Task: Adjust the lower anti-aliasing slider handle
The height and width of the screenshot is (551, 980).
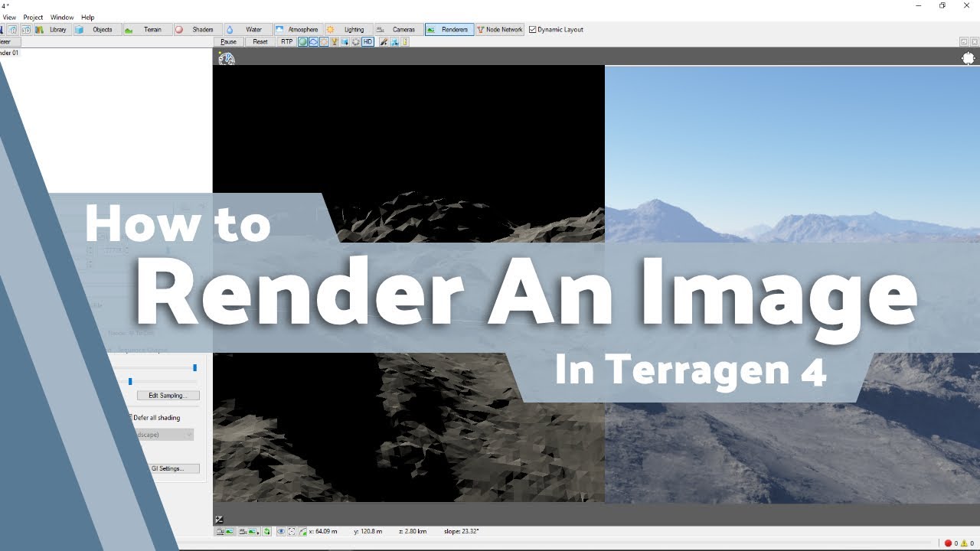Action: (130, 381)
